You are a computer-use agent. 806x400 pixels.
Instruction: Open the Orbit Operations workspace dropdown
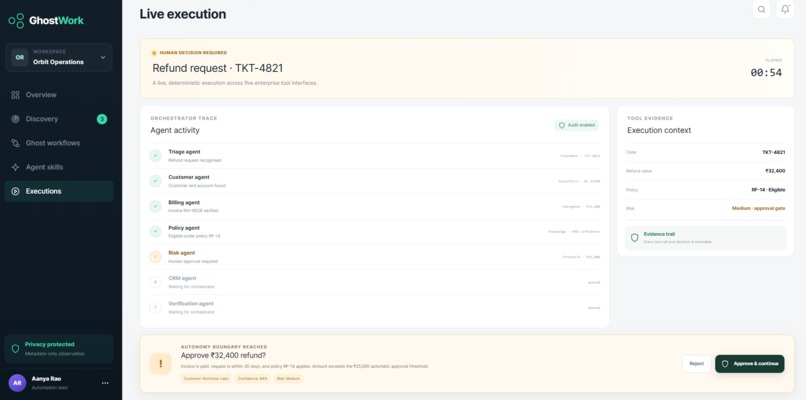59,57
